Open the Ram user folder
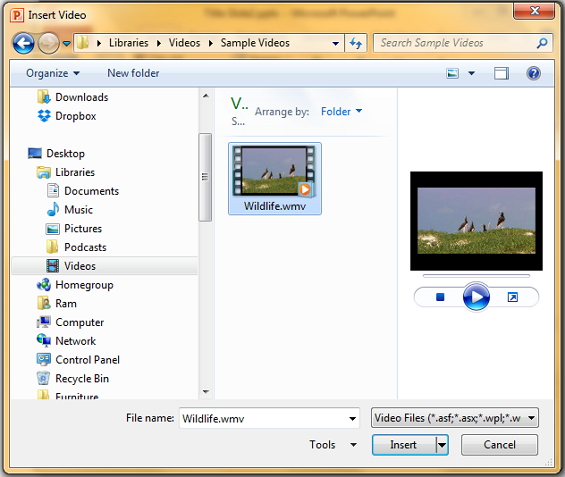This screenshot has height=477, width=565. pyautogui.click(x=66, y=304)
